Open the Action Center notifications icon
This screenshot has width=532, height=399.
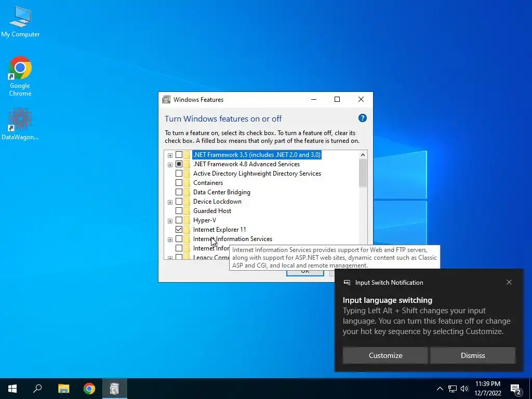coord(516,389)
